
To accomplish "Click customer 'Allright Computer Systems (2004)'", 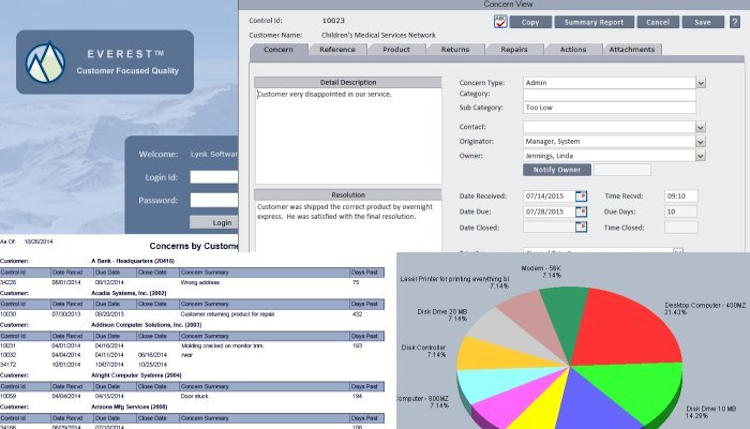I will [136, 375].
